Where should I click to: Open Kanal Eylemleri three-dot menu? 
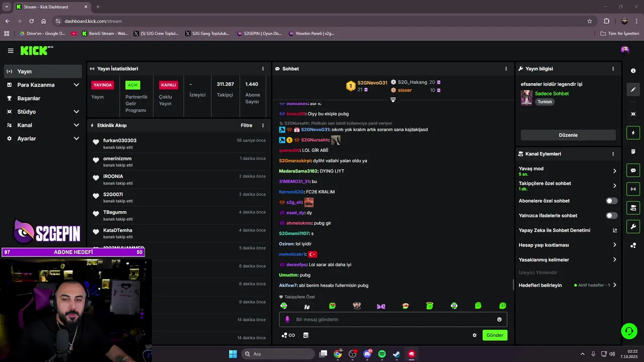(613, 154)
